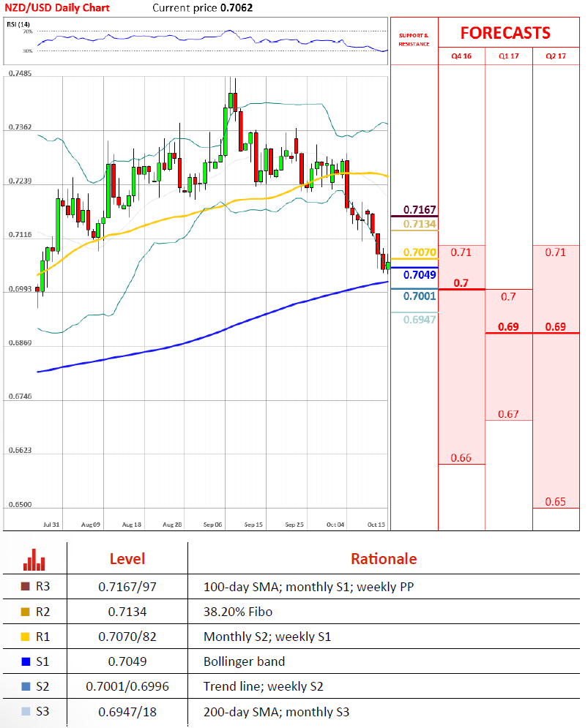This screenshot has width=588, height=728.
Task: Click the 0.7167 resistance level label
Action: [420, 209]
